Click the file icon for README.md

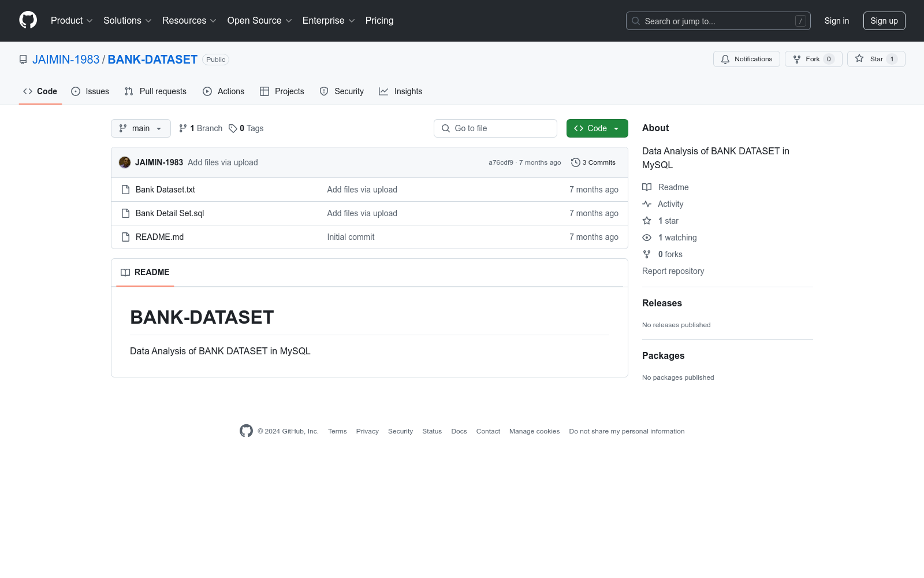click(x=125, y=237)
